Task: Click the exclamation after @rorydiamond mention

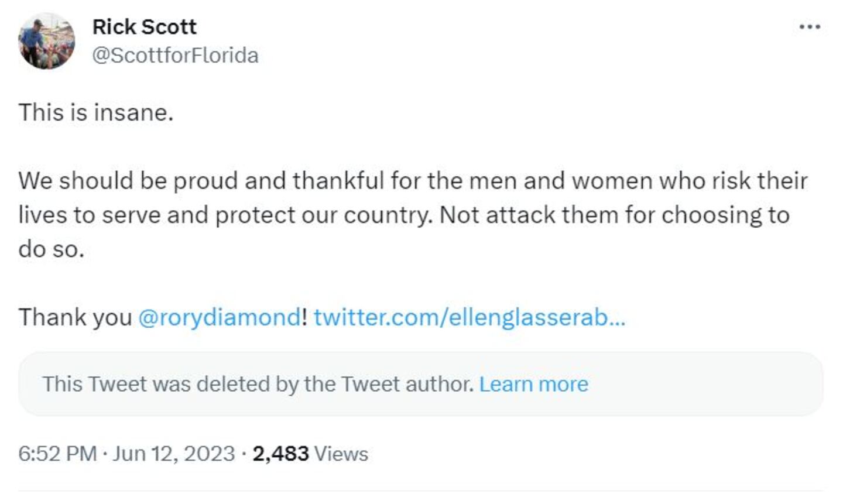Action: (305, 316)
